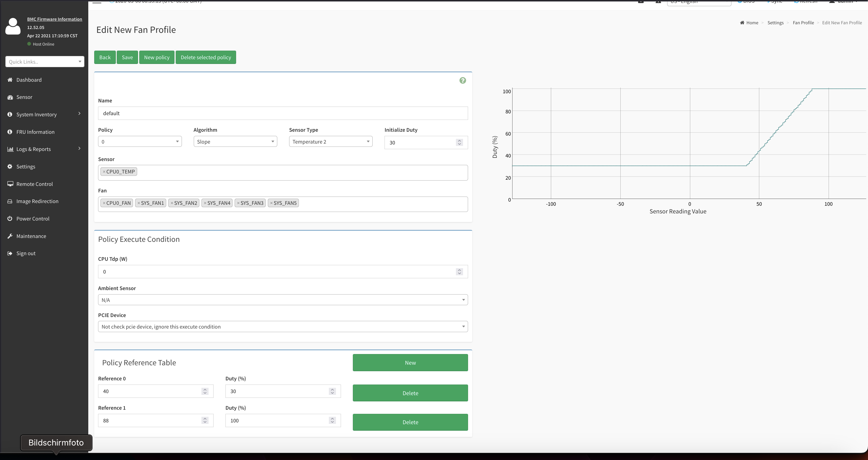
Task: Click the Power Control power icon
Action: (x=10, y=218)
